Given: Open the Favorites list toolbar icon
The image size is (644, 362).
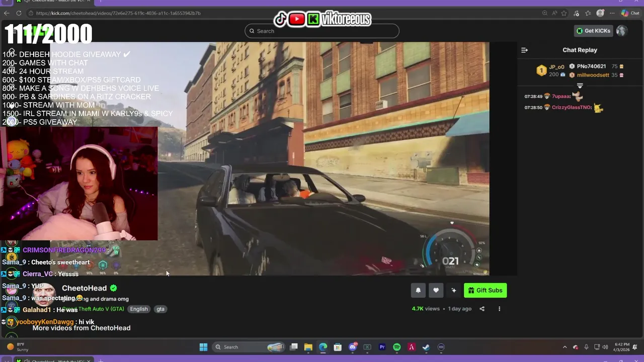Looking at the screenshot, I should [x=588, y=13].
